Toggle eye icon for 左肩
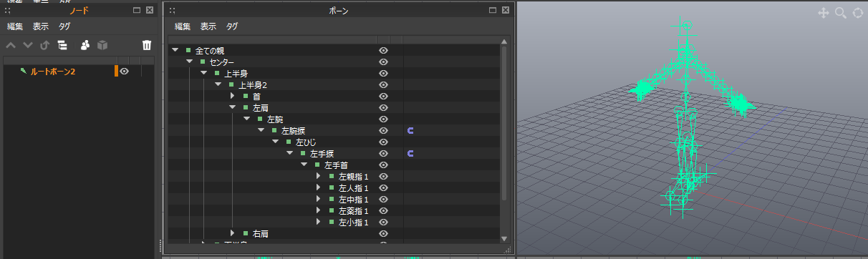Screen dimensions: 868x259 (383, 108)
